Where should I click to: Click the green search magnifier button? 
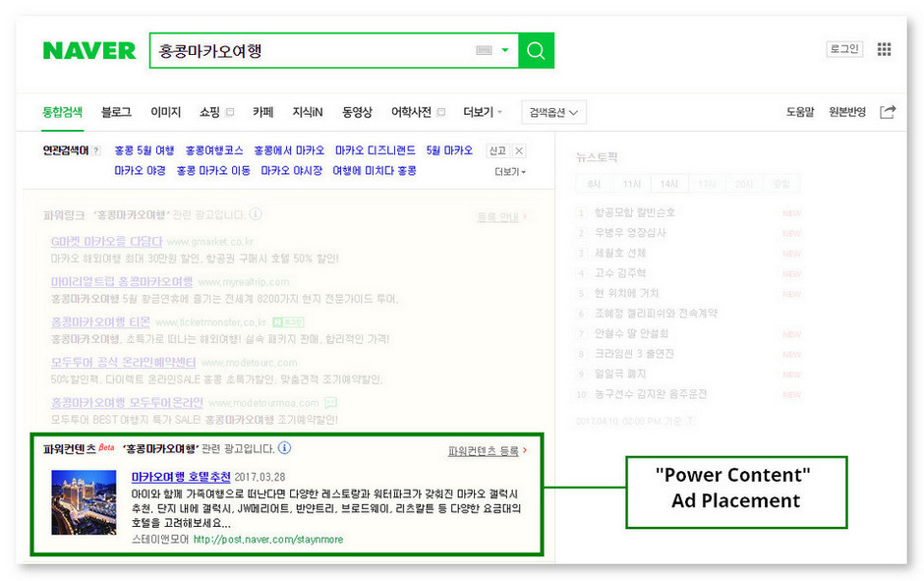click(536, 51)
